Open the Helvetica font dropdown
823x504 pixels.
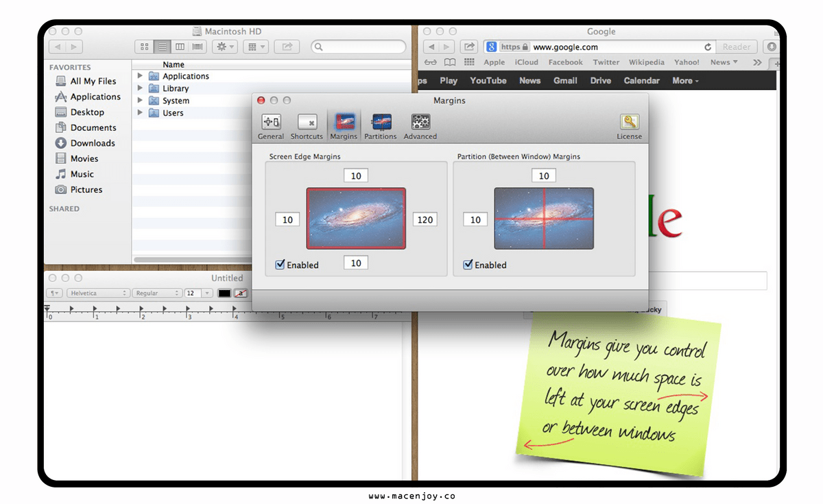tap(98, 293)
